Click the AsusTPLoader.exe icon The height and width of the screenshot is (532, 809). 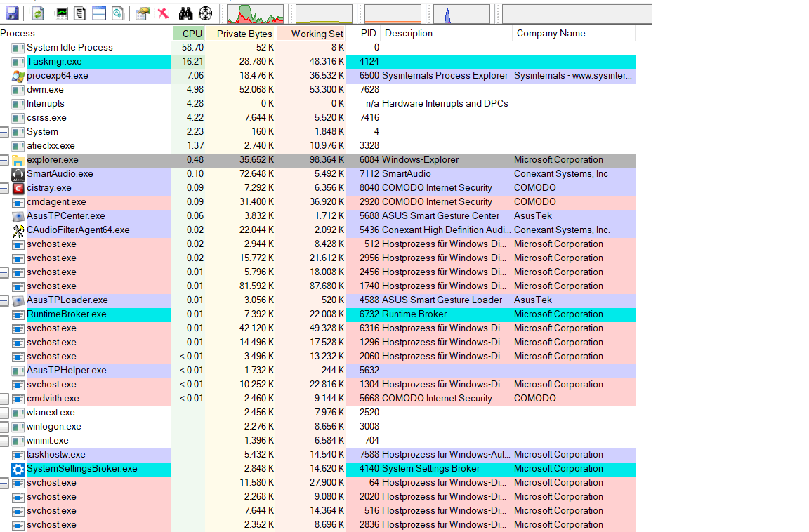click(18, 300)
